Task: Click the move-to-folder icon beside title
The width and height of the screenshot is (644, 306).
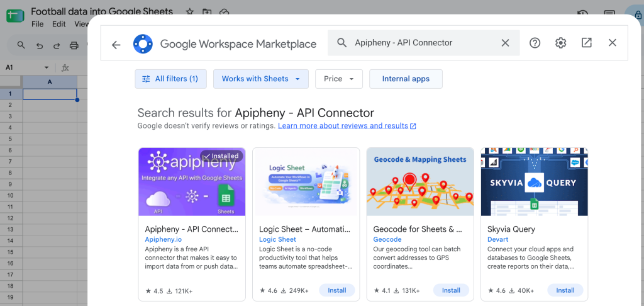Action: point(206,12)
